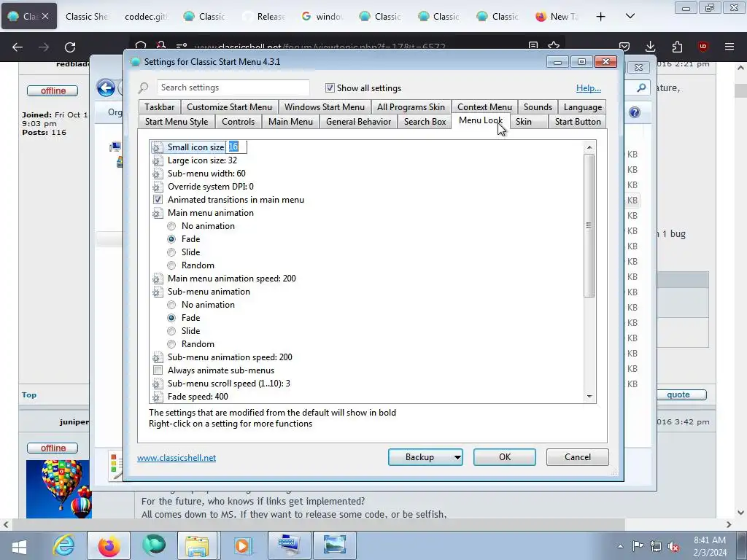Click OK to apply settings

coord(505,457)
